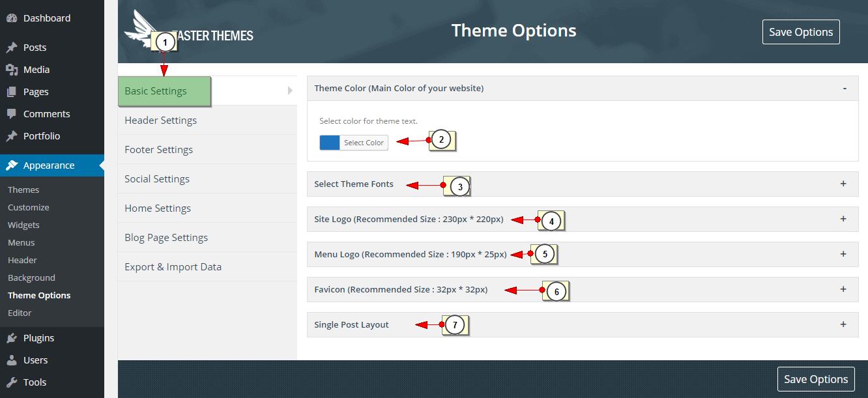Click the Dashboard gauge icon
Image resolution: width=868 pixels, height=398 pixels.
12,18
